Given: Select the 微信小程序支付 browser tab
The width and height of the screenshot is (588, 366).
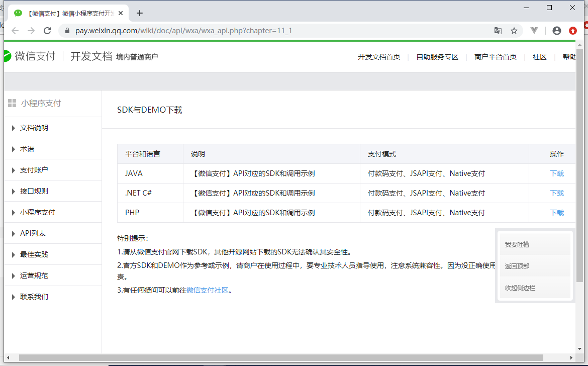Looking at the screenshot, I should (x=68, y=13).
